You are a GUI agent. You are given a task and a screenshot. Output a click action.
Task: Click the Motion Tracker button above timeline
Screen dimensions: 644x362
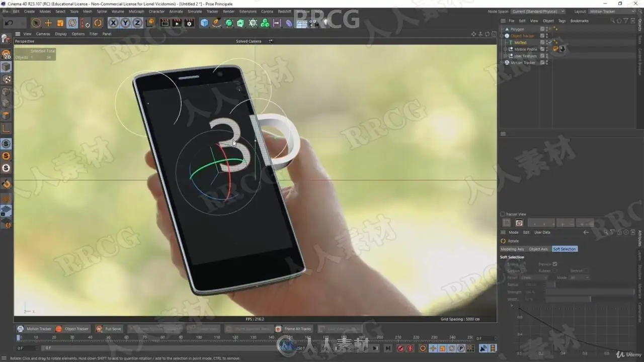click(x=35, y=329)
